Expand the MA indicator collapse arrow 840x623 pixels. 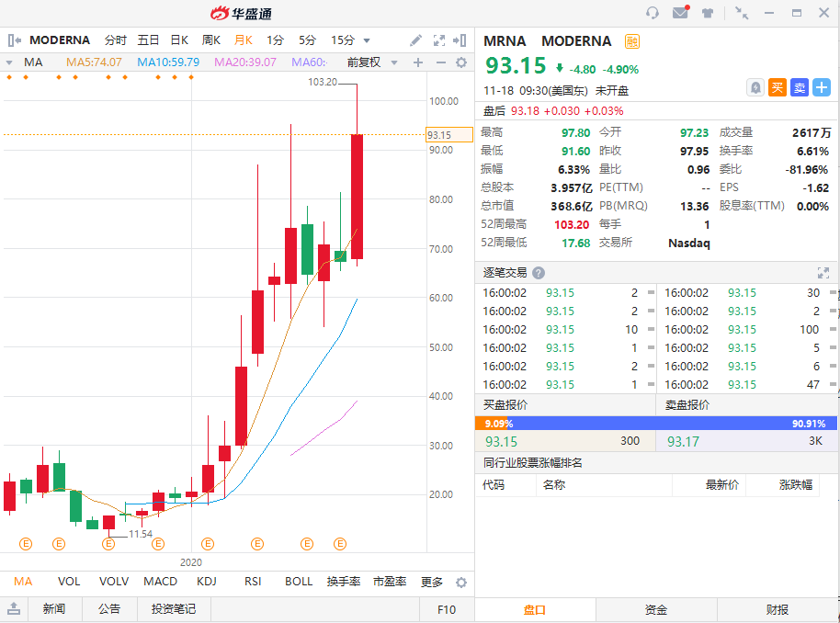point(9,62)
